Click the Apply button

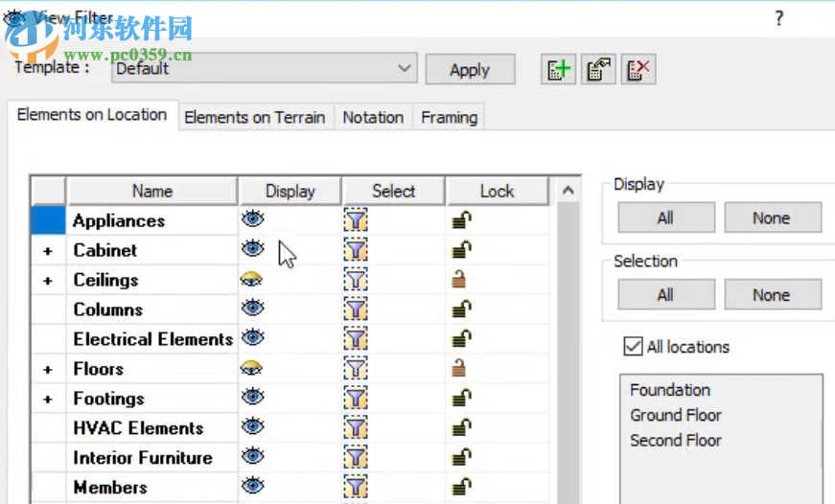point(470,69)
